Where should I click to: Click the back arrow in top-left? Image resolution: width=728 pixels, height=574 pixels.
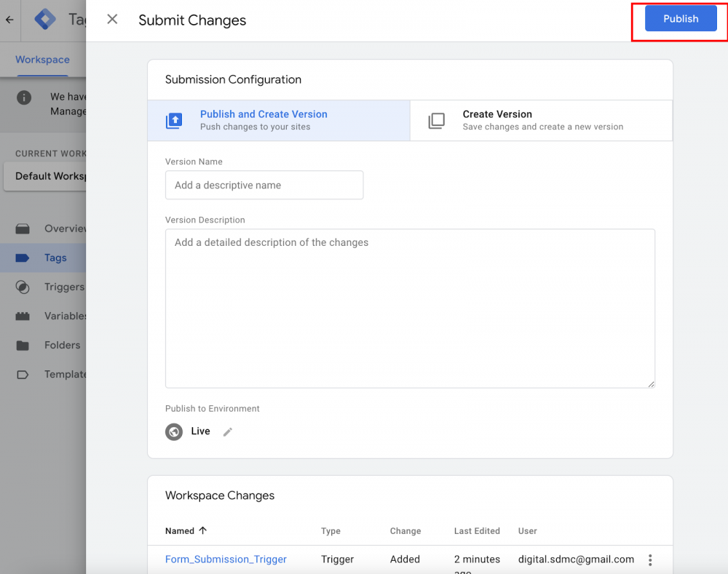9,20
